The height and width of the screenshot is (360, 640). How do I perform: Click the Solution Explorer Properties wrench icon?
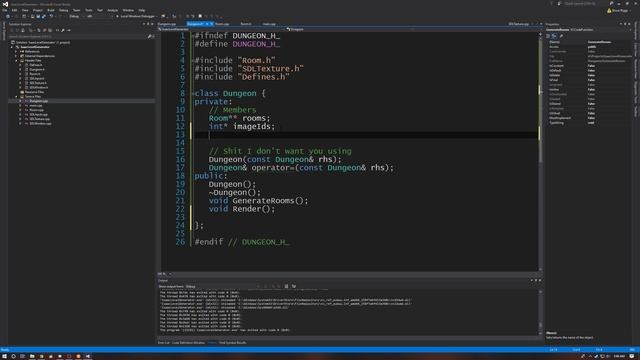click(62, 30)
